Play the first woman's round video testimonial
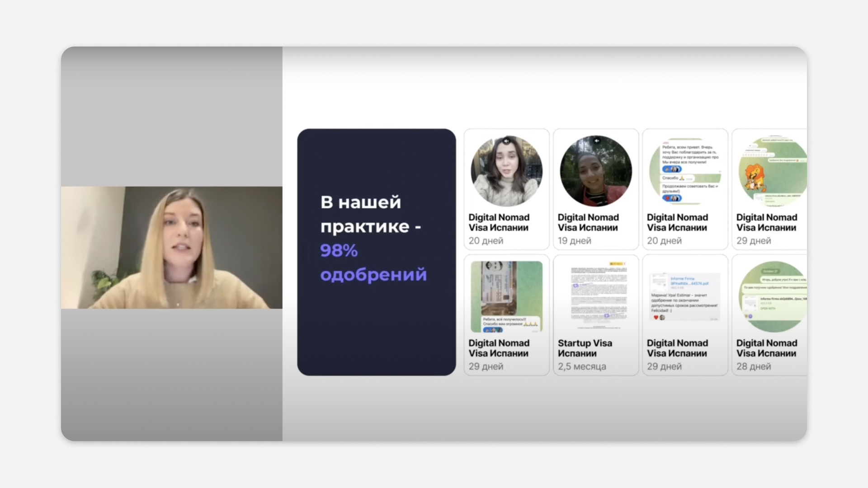 [506, 174]
